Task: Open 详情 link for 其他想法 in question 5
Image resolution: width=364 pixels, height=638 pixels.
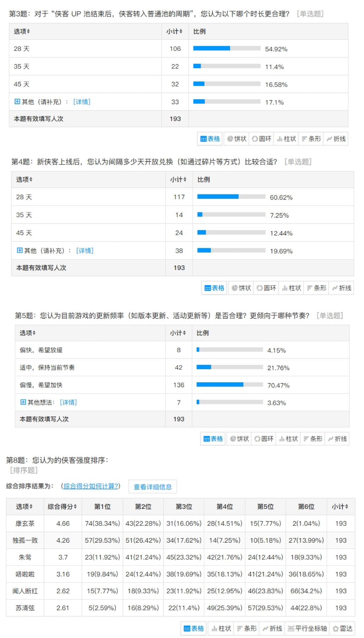Action: pyautogui.click(x=68, y=402)
